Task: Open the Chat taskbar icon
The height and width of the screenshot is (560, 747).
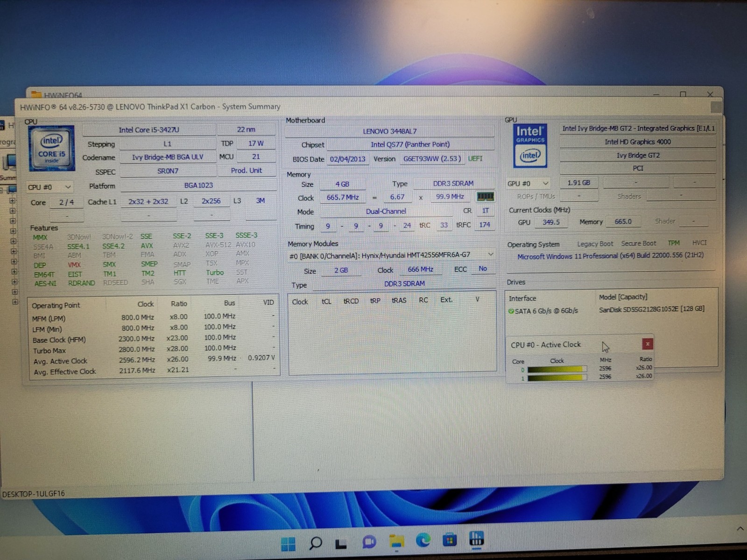Action: click(x=369, y=542)
